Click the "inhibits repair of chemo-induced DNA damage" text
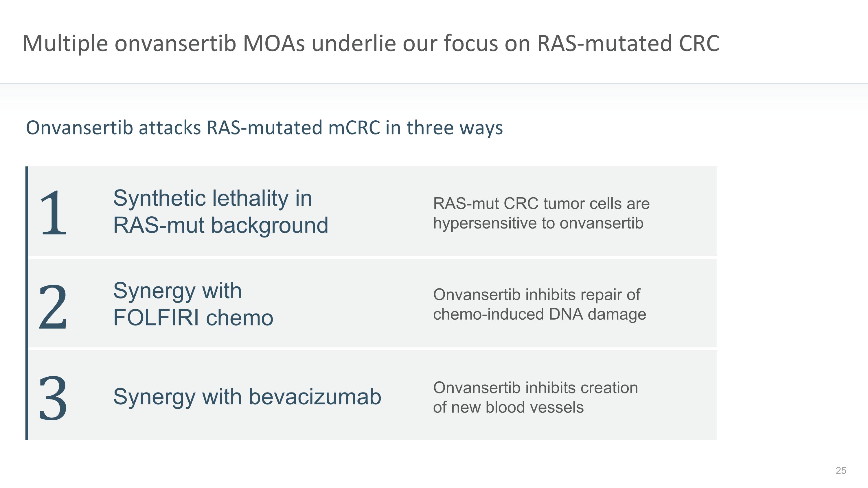868x488 pixels. click(x=540, y=304)
